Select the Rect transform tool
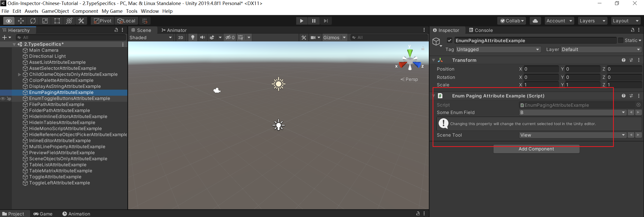The width and height of the screenshot is (644, 217). tap(57, 21)
